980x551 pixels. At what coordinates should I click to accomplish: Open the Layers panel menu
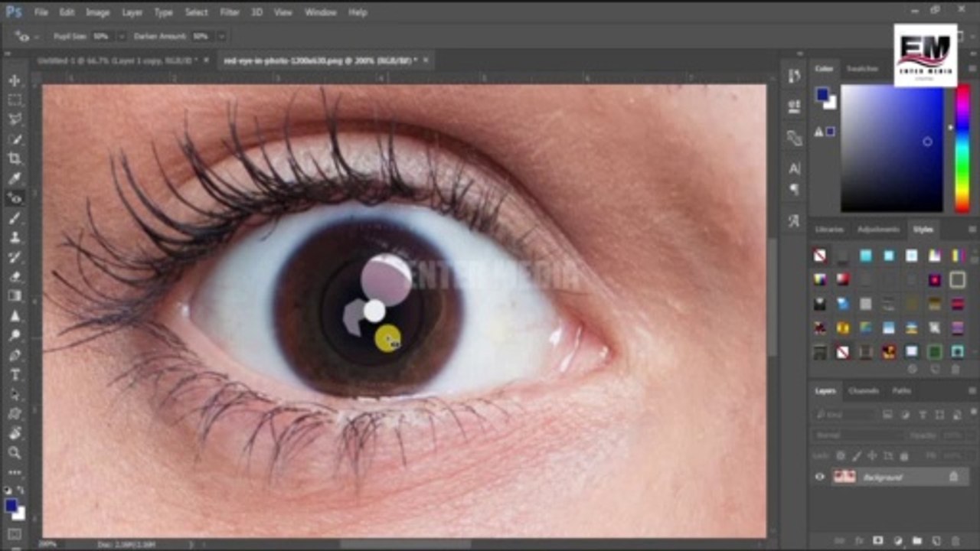(972, 391)
